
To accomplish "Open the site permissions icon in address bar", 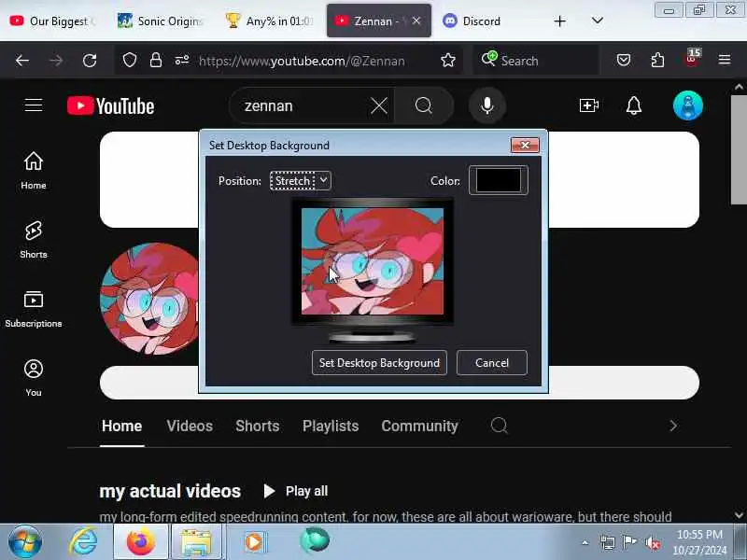I will 181,60.
